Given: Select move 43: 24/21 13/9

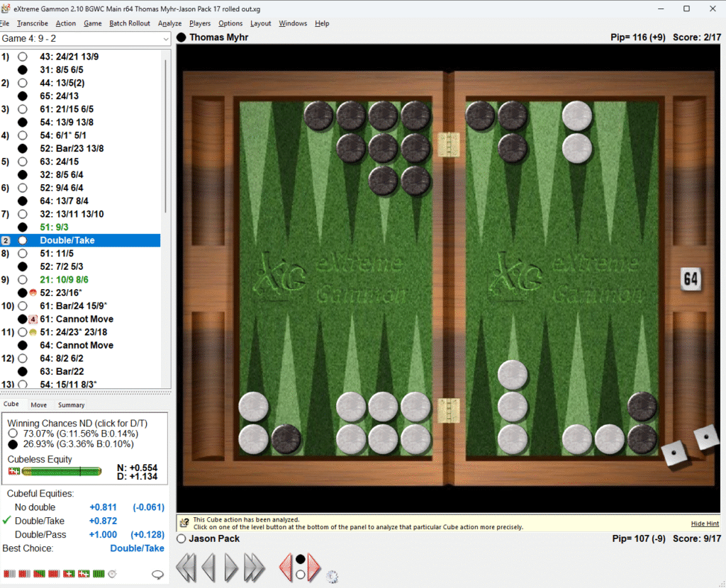Looking at the screenshot, I should (x=69, y=57).
